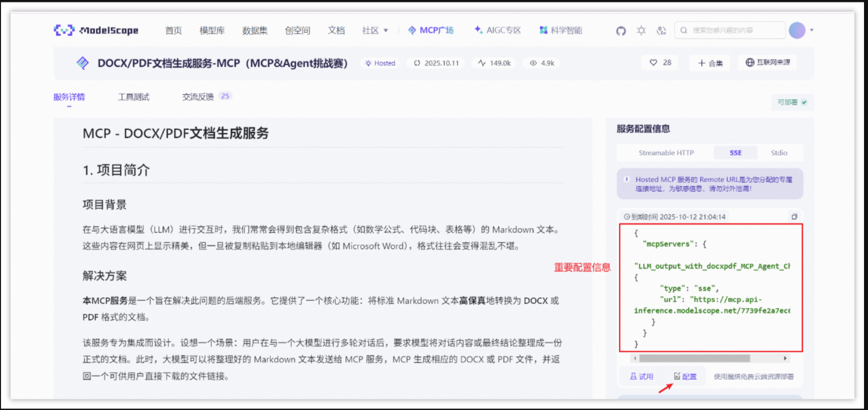The width and height of the screenshot is (868, 410).
Task: Open AIGC专区 in the navigation
Action: [497, 30]
